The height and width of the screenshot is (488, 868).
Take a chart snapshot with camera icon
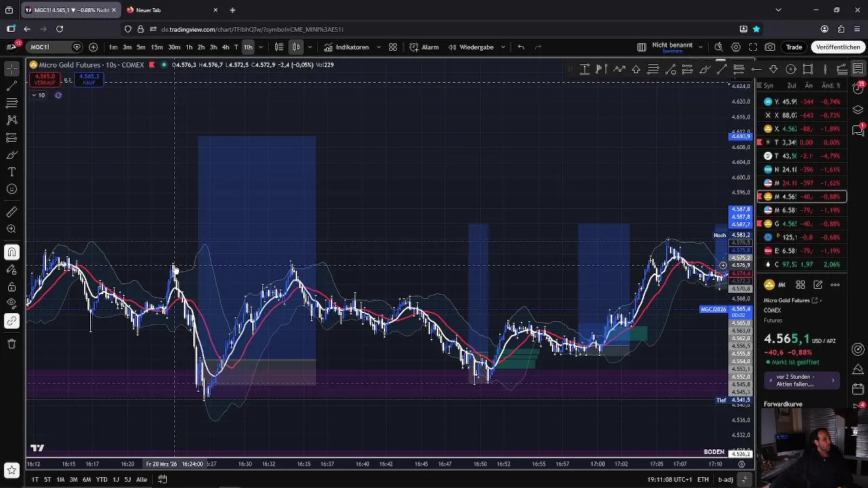(x=770, y=47)
